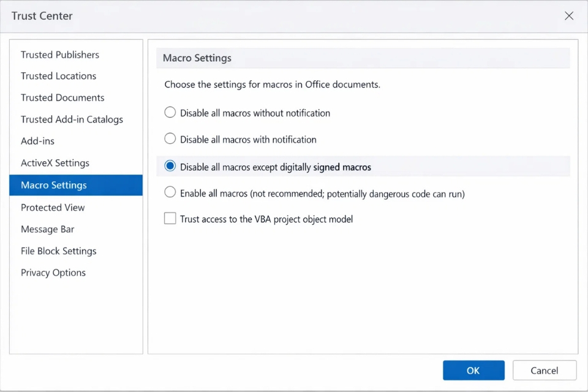Viewport: 588px width, 392px height.
Task: Confirm settings with OK button
Action: (x=473, y=370)
